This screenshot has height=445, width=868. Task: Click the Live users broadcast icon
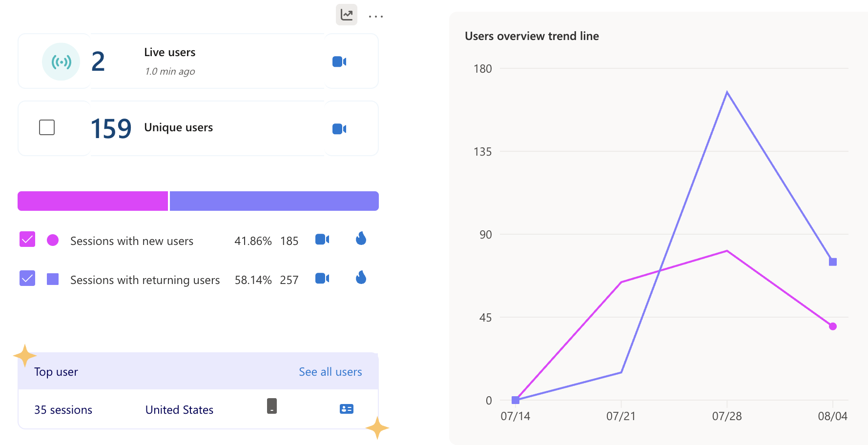[x=61, y=61]
